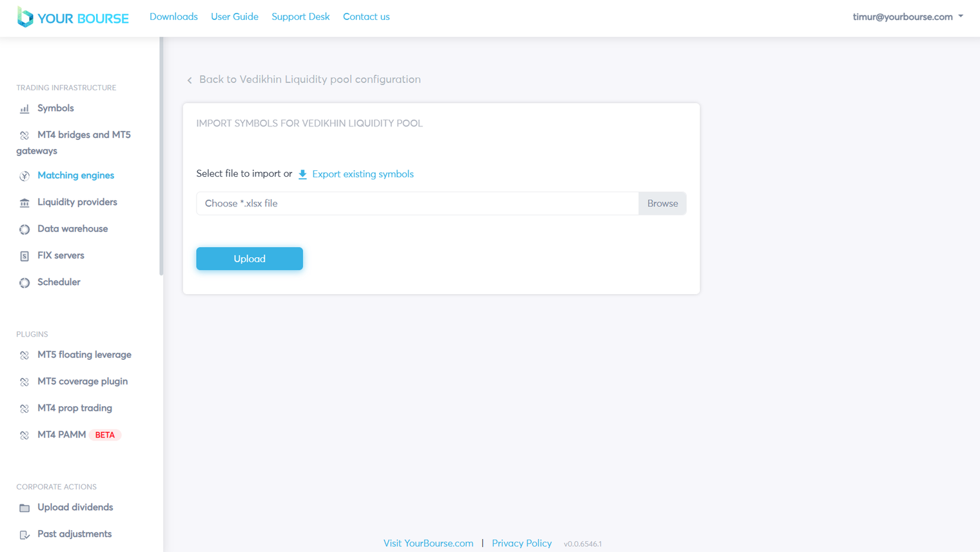Open the User Guide page
Viewport: 980px width, 552px height.
click(235, 17)
